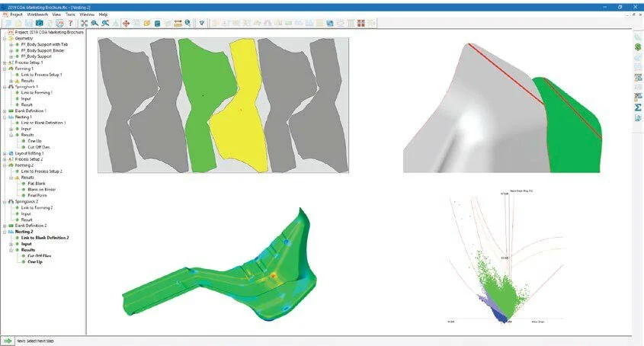
Task: Click the blue sigma icon in the right sidebar
Action: 638,107
